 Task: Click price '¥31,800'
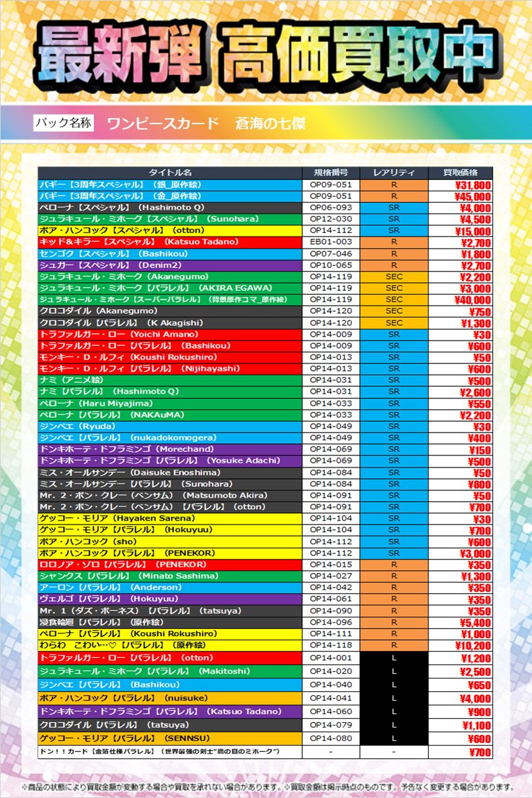[x=472, y=185]
